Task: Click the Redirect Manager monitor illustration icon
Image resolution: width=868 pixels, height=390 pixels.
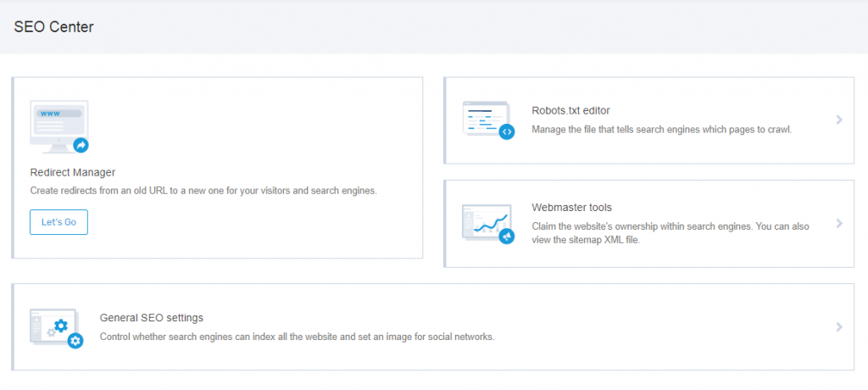Action: point(56,124)
